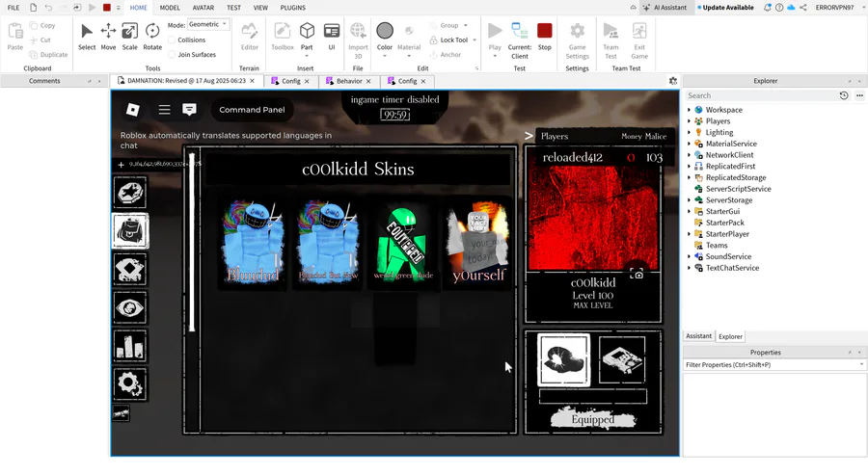The image size is (868, 475).
Task: Click the skins list vertical scrollbar
Action: click(x=192, y=242)
